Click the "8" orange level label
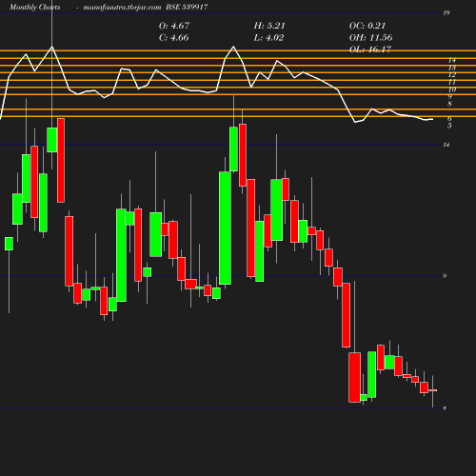 (449, 104)
